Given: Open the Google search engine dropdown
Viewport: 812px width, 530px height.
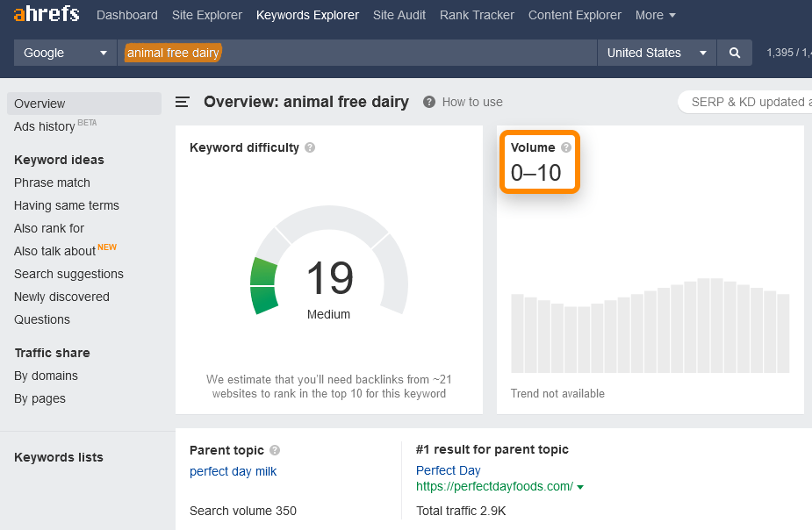Looking at the screenshot, I should (64, 52).
